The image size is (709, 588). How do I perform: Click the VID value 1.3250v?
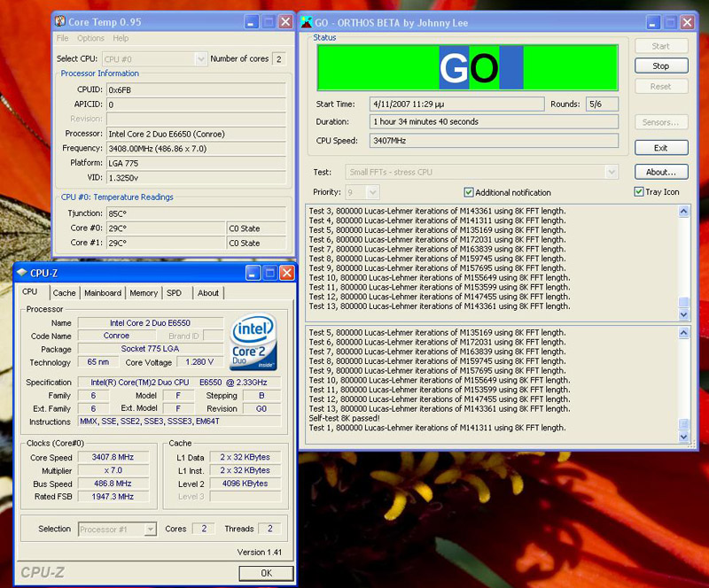click(196, 178)
